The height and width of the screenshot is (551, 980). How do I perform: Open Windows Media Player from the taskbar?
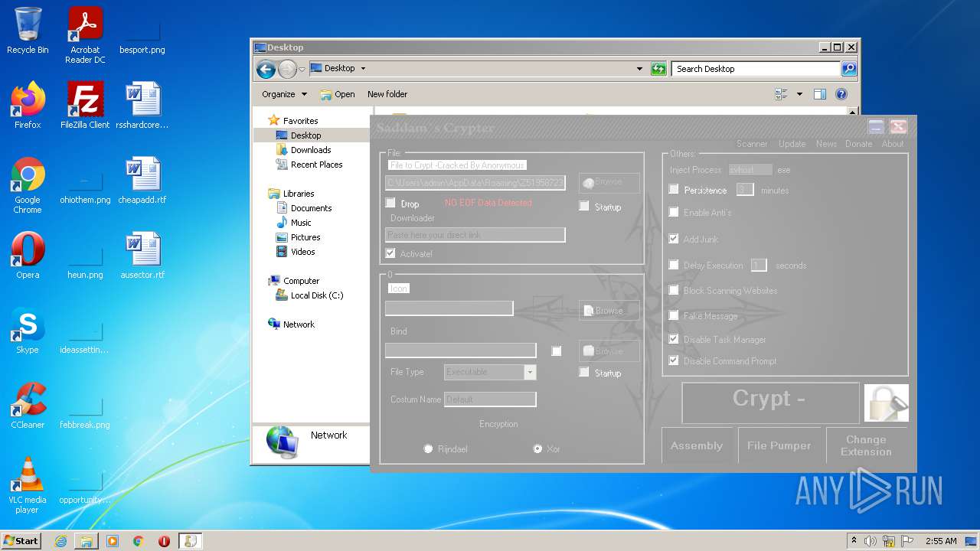(x=113, y=541)
